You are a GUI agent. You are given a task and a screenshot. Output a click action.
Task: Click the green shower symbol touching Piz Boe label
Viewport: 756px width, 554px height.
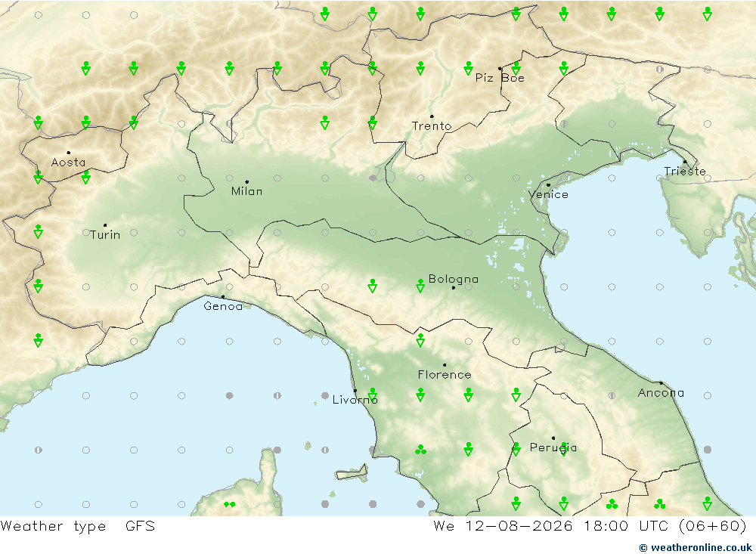pyautogui.click(x=516, y=69)
